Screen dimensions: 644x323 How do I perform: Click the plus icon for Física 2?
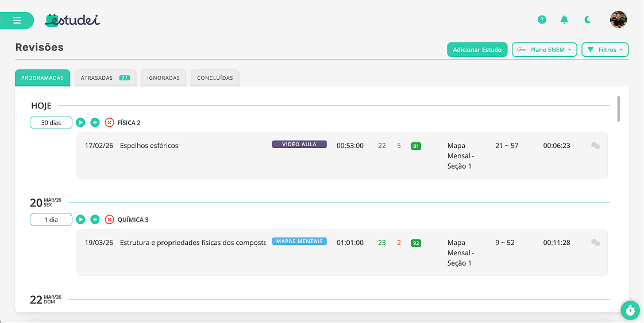[x=95, y=123]
